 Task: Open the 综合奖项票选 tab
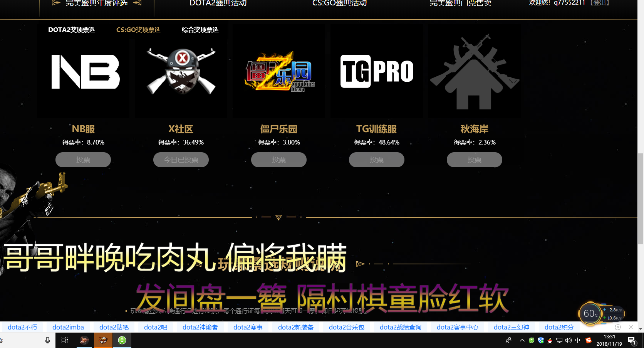[200, 30]
